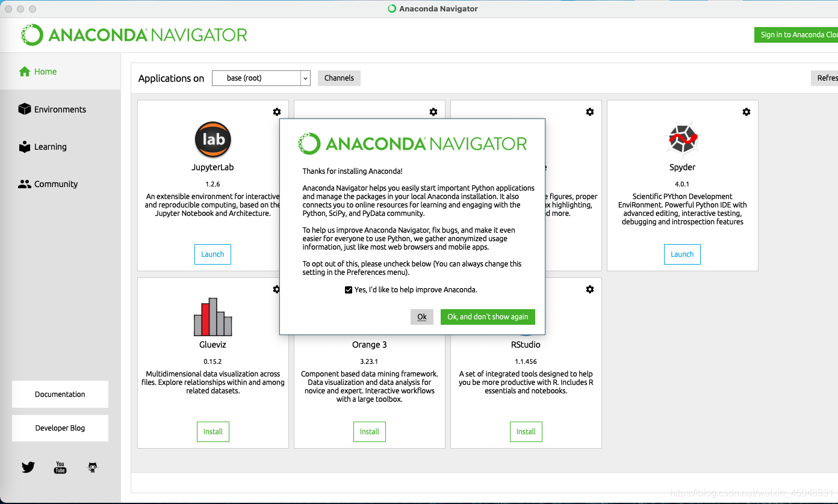Click the gear icon right of the dialog top
Screen dimensions: 838x504
point(590,112)
